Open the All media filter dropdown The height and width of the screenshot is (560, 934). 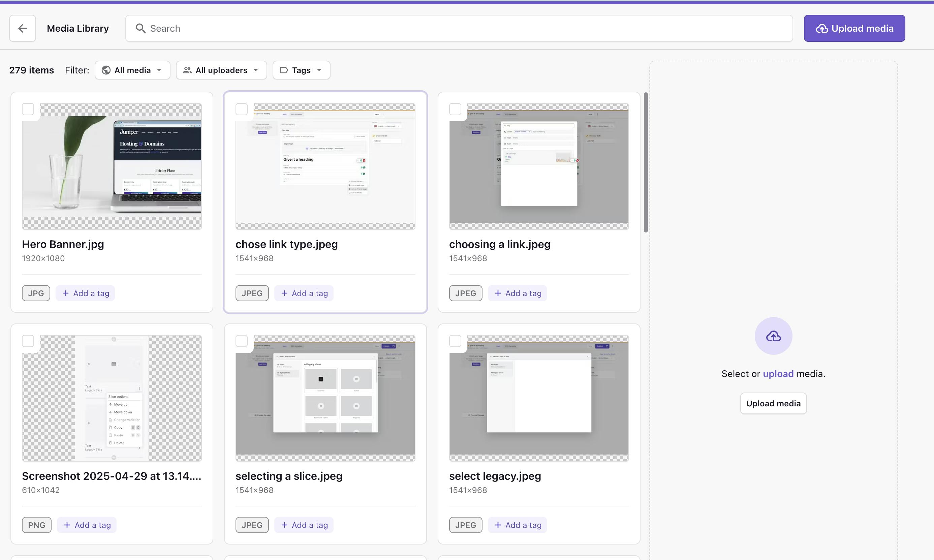pyautogui.click(x=132, y=70)
